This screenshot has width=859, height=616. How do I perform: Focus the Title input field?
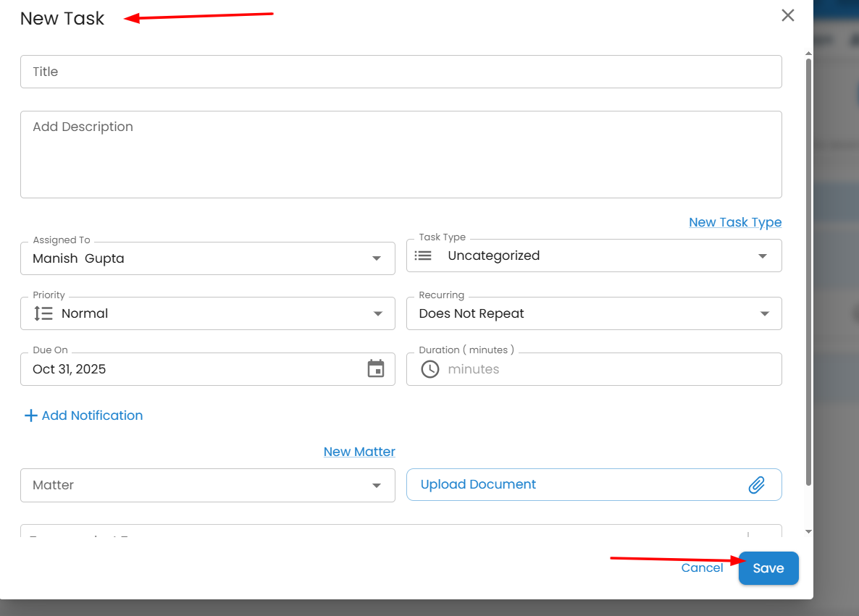tap(401, 72)
